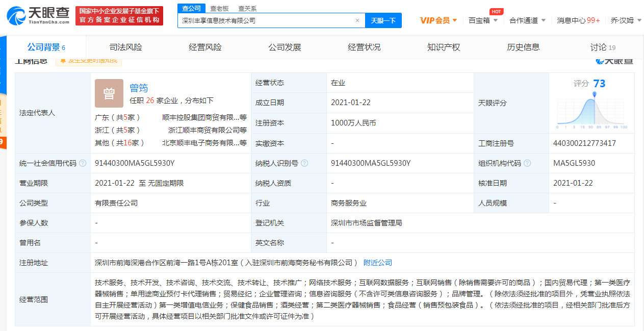Open the 曾筠 legal representative link
The width and height of the screenshot is (644, 331).
tap(139, 88)
